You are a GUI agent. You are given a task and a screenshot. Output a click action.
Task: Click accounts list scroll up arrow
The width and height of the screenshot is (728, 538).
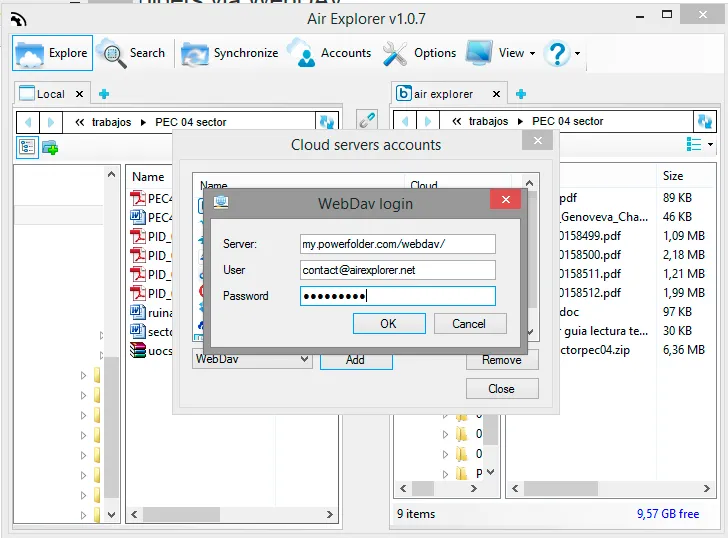530,183
